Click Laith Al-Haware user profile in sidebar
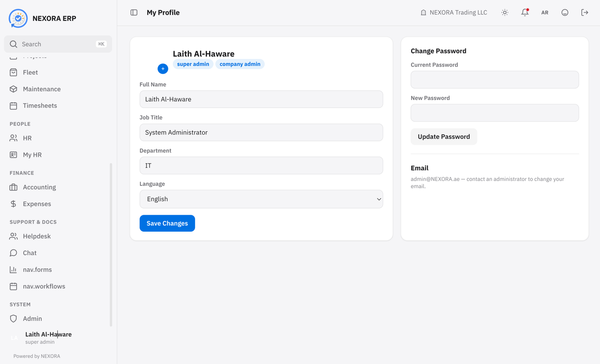 [58, 338]
